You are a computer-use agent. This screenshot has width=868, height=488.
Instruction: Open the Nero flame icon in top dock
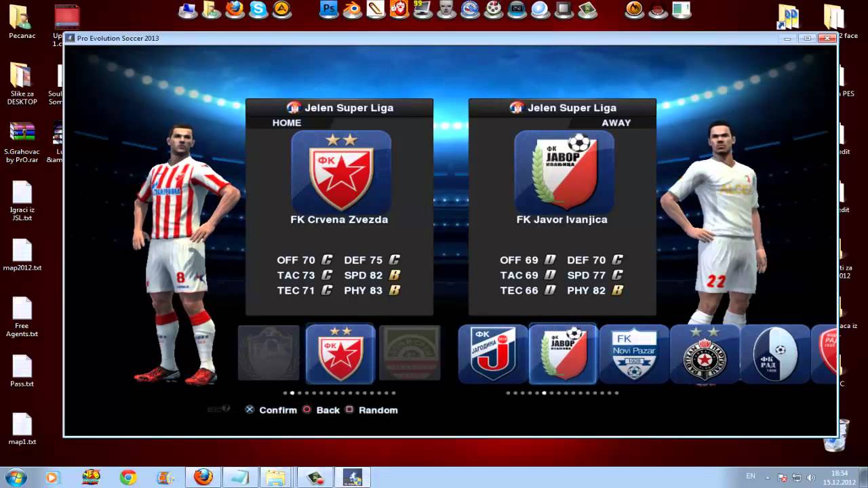[634, 9]
